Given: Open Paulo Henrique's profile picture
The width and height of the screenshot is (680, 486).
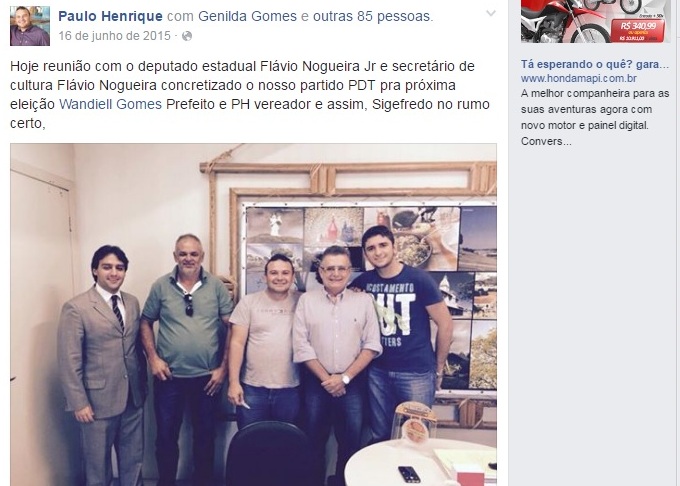Looking at the screenshot, I should tap(30, 26).
